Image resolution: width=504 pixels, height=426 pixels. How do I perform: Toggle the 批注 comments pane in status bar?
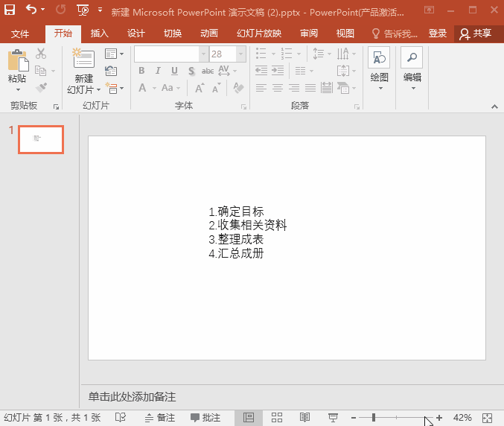coord(205,418)
